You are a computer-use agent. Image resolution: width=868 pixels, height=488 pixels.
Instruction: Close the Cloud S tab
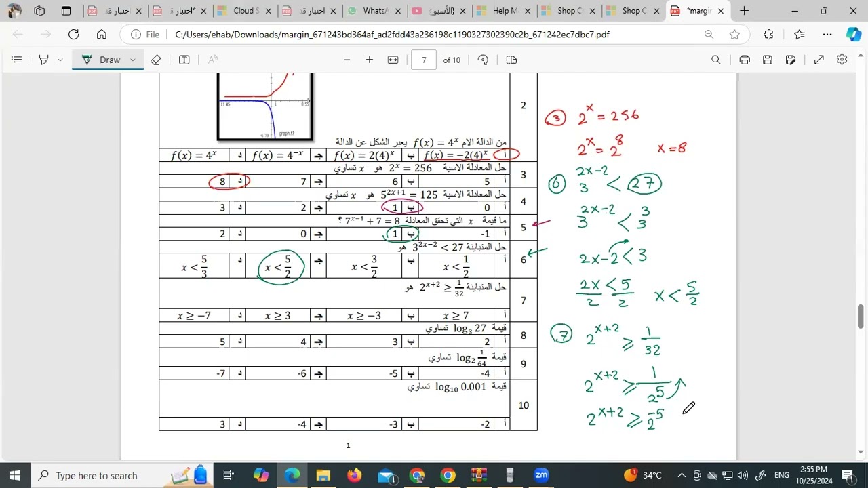pyautogui.click(x=270, y=11)
